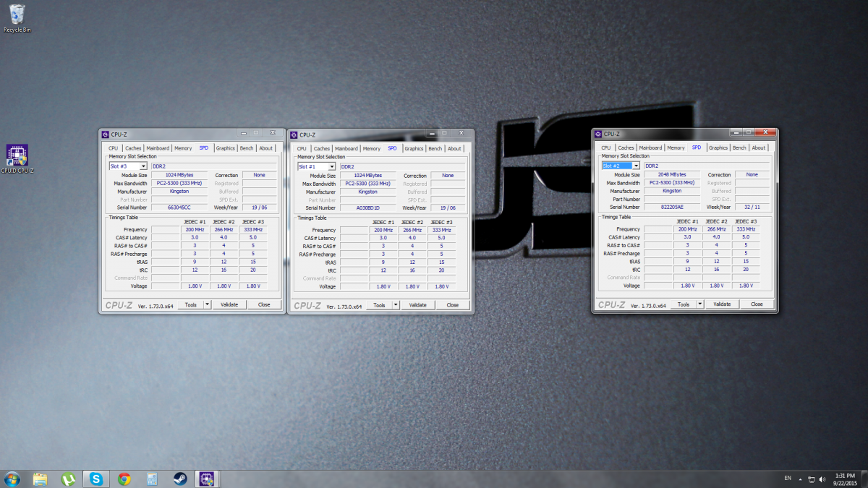
Task: Click the CPU-Z taskbar button
Action: pyautogui.click(x=208, y=479)
